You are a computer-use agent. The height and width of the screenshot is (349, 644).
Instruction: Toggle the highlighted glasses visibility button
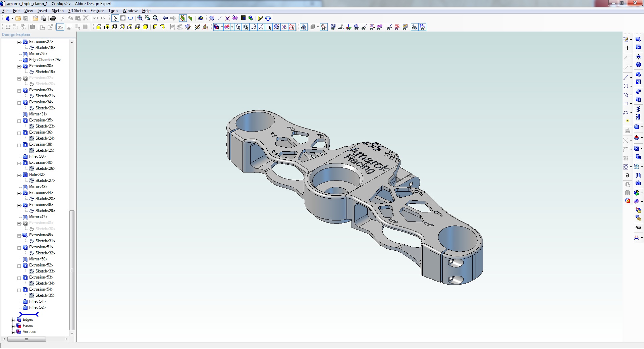coord(304,27)
